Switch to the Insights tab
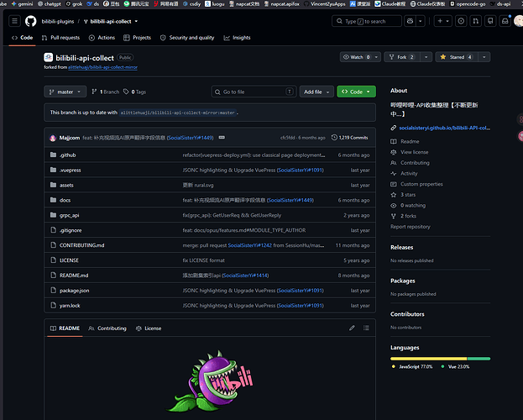 pos(237,38)
